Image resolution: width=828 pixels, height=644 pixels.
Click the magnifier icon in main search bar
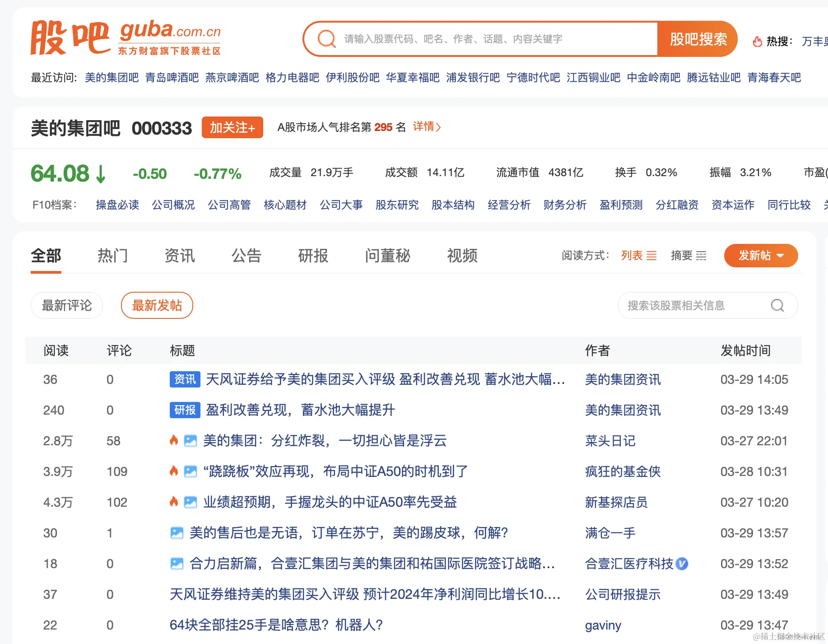tap(326, 39)
